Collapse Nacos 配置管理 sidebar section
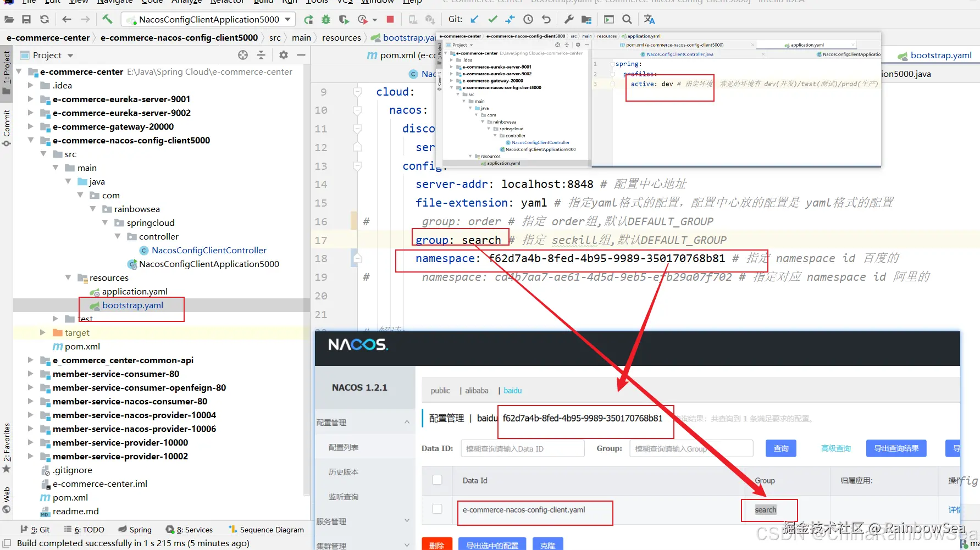The height and width of the screenshot is (550, 980). (407, 422)
